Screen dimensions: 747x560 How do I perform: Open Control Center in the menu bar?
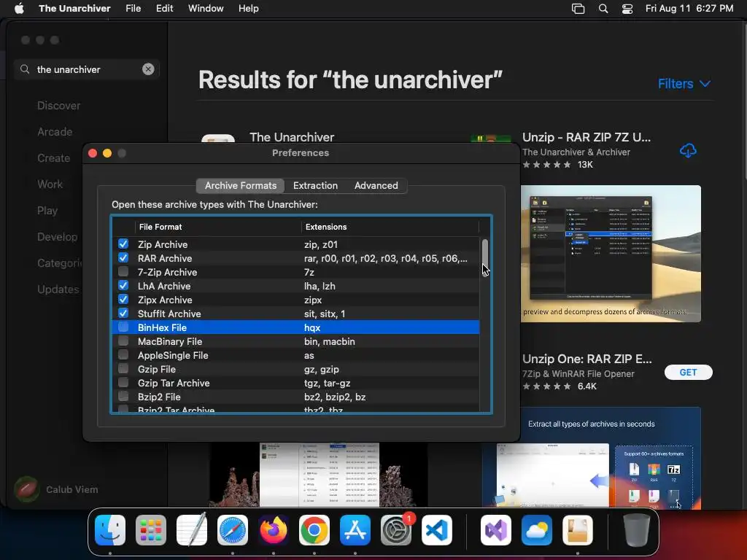point(627,9)
